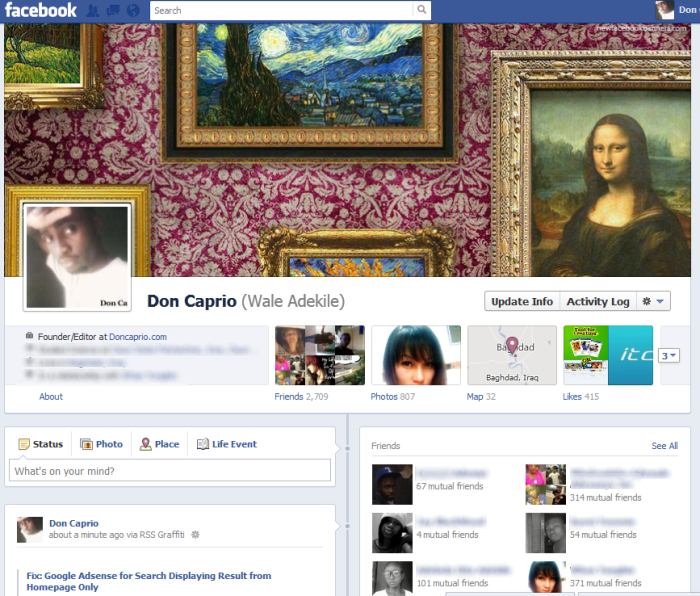Viewport: 700px width, 596px height.
Task: Click the Update Info button
Action: [522, 302]
